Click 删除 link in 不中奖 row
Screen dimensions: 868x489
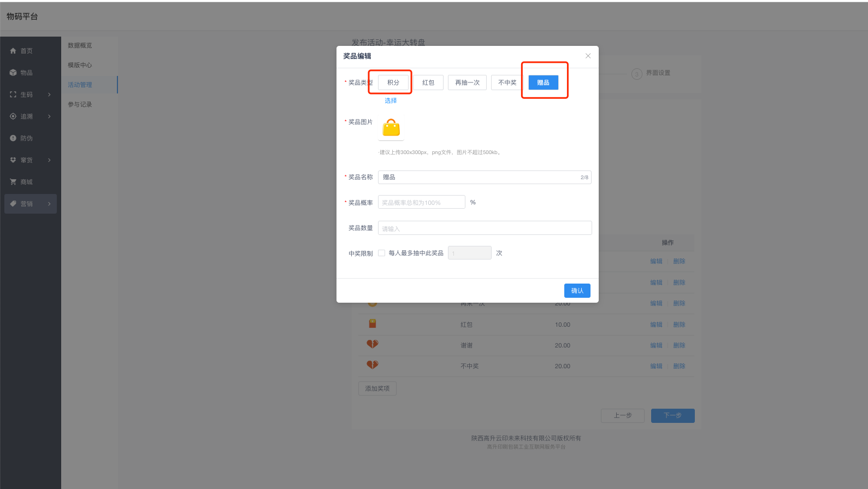(679, 366)
